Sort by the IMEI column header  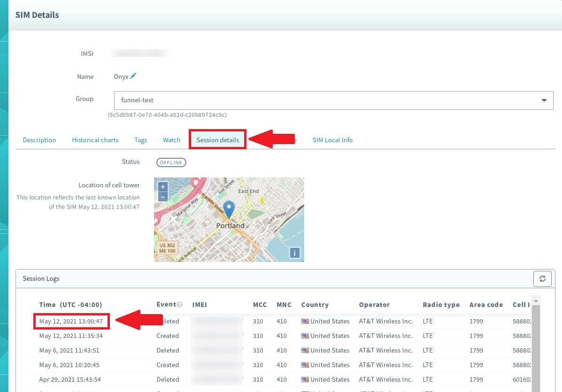coord(199,305)
